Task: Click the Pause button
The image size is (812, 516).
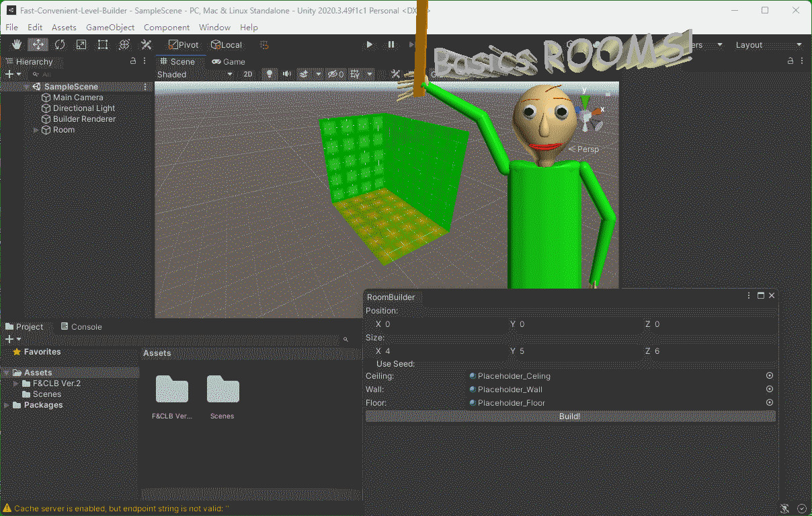Action: [391, 44]
